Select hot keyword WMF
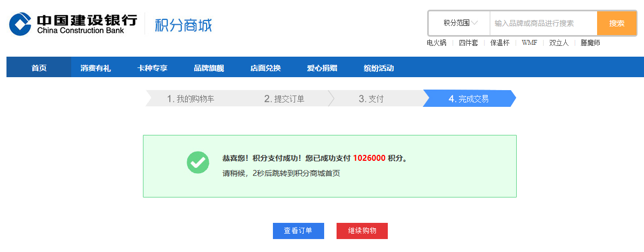644x252 pixels. coord(530,43)
